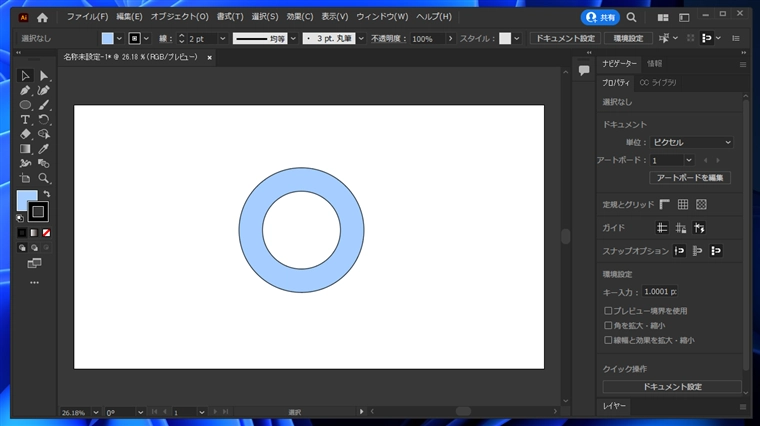This screenshot has width=760, height=426.
Task: Click the スタイル swatch in control bar
Action: point(505,38)
